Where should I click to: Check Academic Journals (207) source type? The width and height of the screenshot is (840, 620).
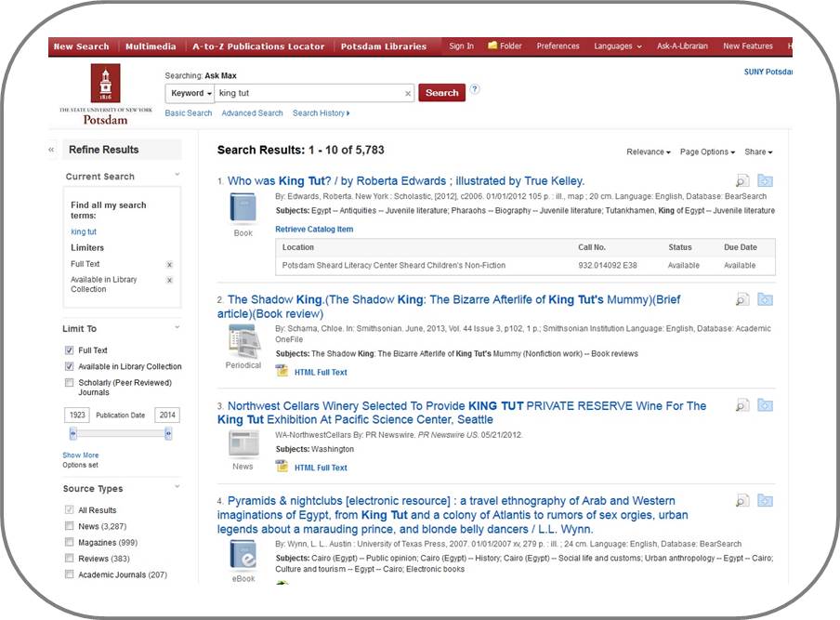[x=69, y=574]
